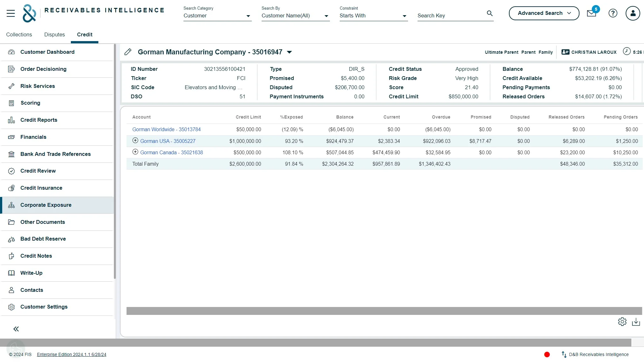The height and width of the screenshot is (362, 644).
Task: Click the table horizontal scrollbar
Action: 384,311
